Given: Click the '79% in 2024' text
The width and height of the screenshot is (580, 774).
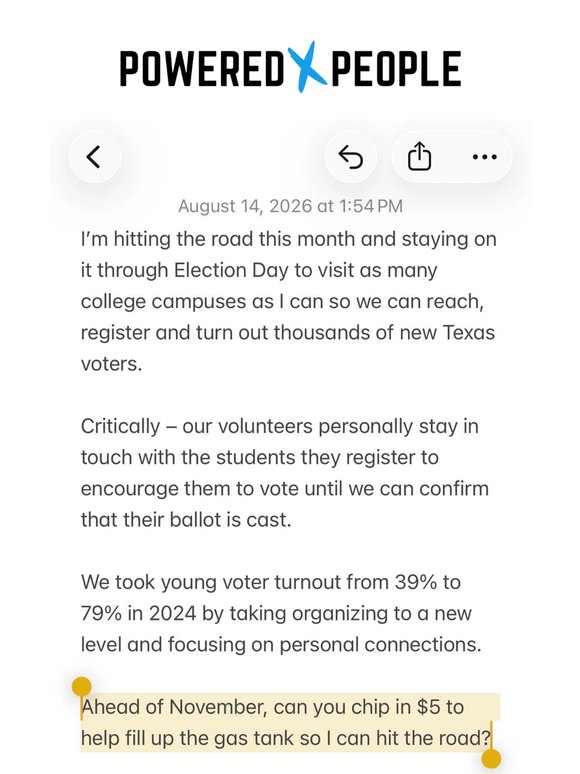Looking at the screenshot, I should coord(139,614).
